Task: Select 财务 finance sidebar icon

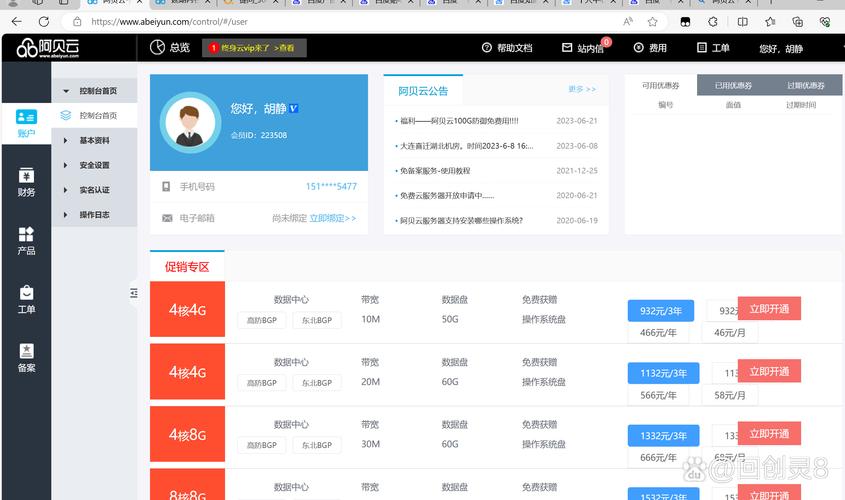Action: (x=26, y=182)
